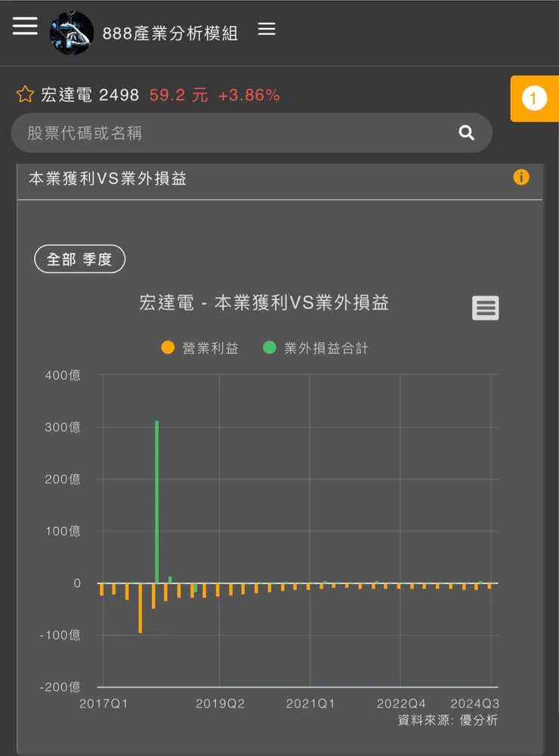Click the 宏達電 2498 stock name

(x=90, y=95)
